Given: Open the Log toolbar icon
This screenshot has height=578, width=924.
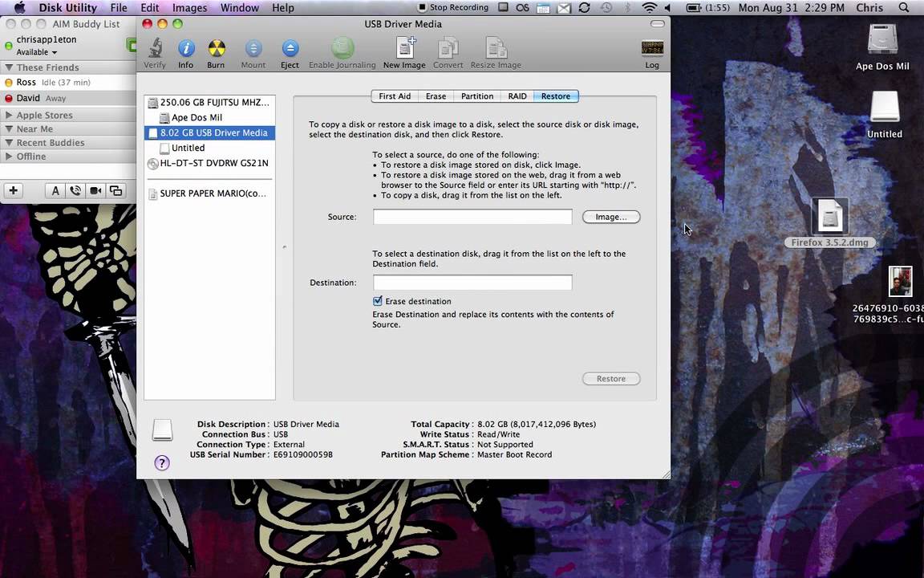Looking at the screenshot, I should (652, 53).
